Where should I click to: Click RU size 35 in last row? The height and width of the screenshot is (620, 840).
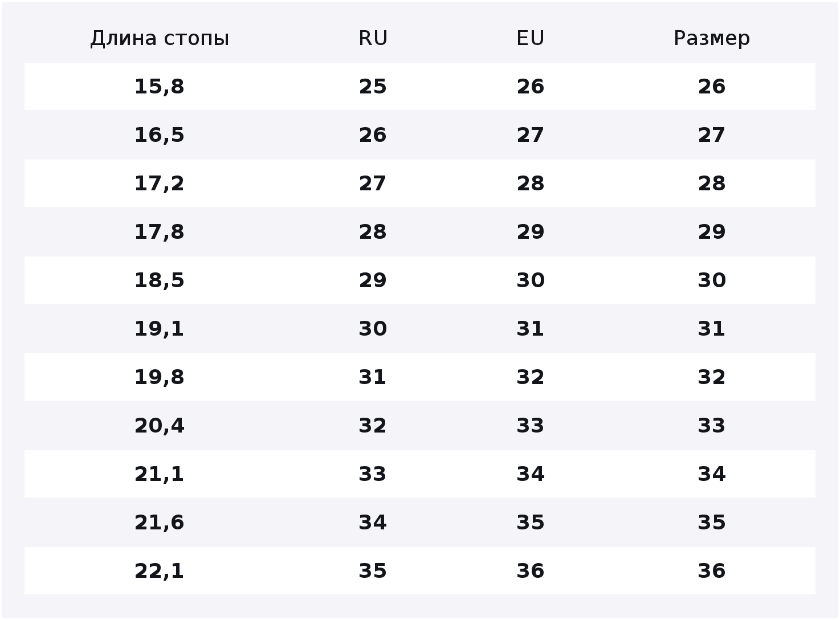[x=373, y=571]
